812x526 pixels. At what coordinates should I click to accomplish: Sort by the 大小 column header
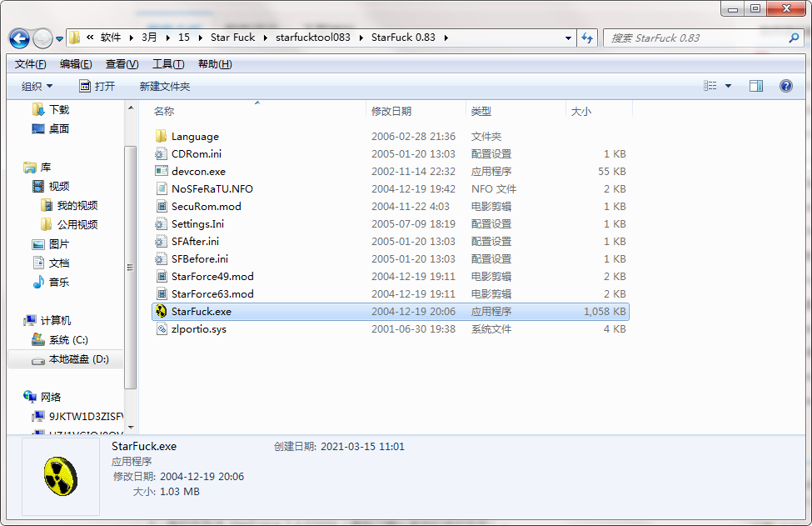tap(580, 112)
